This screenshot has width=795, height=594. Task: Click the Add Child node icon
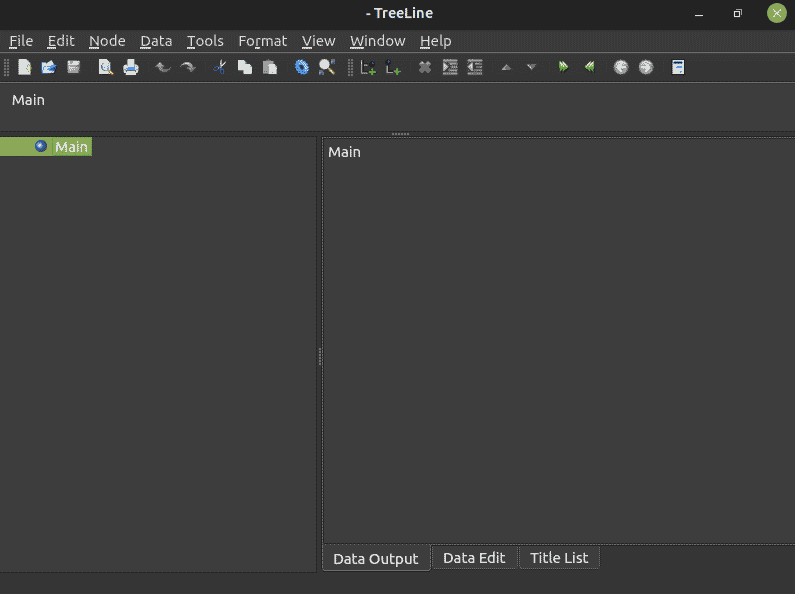(x=368, y=67)
